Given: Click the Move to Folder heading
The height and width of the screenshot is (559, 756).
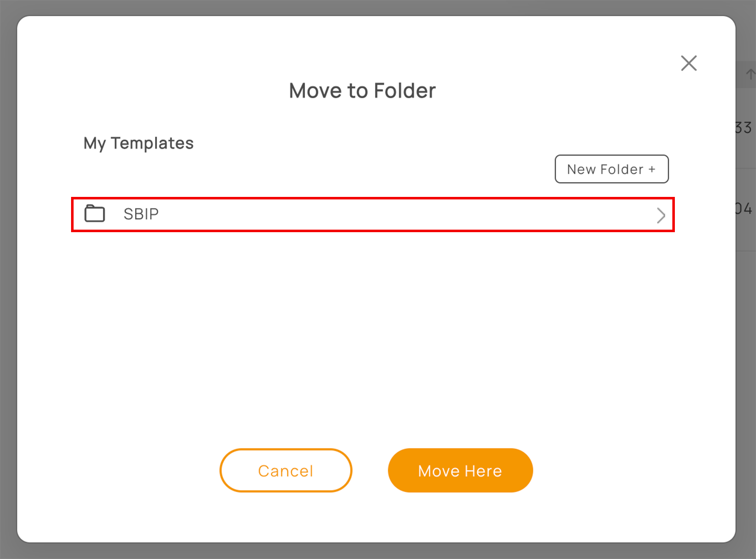Looking at the screenshot, I should click(362, 91).
